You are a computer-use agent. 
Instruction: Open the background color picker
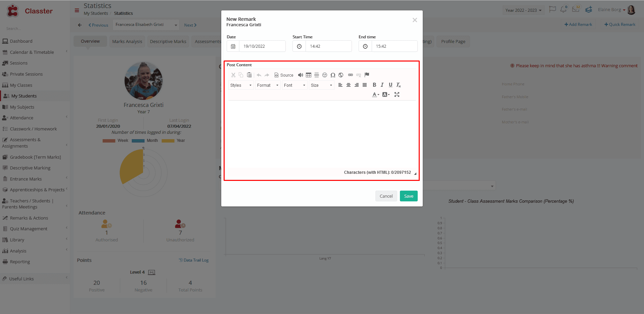[386, 95]
